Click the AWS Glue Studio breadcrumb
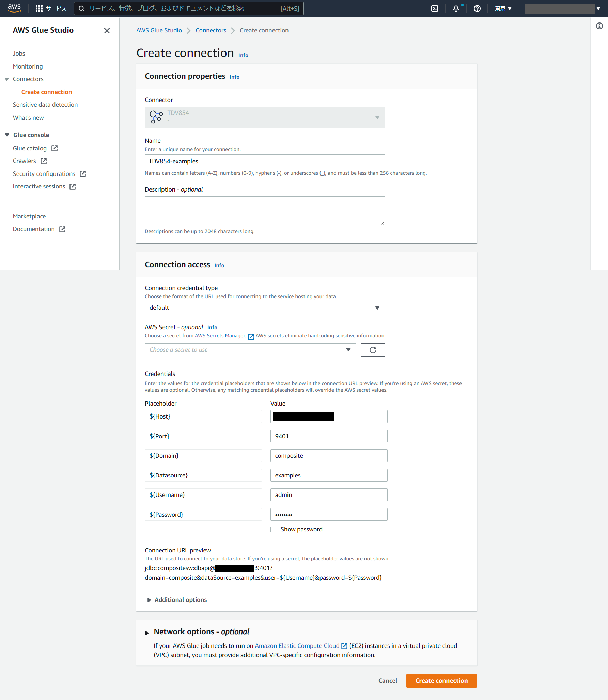608x700 pixels. (159, 30)
